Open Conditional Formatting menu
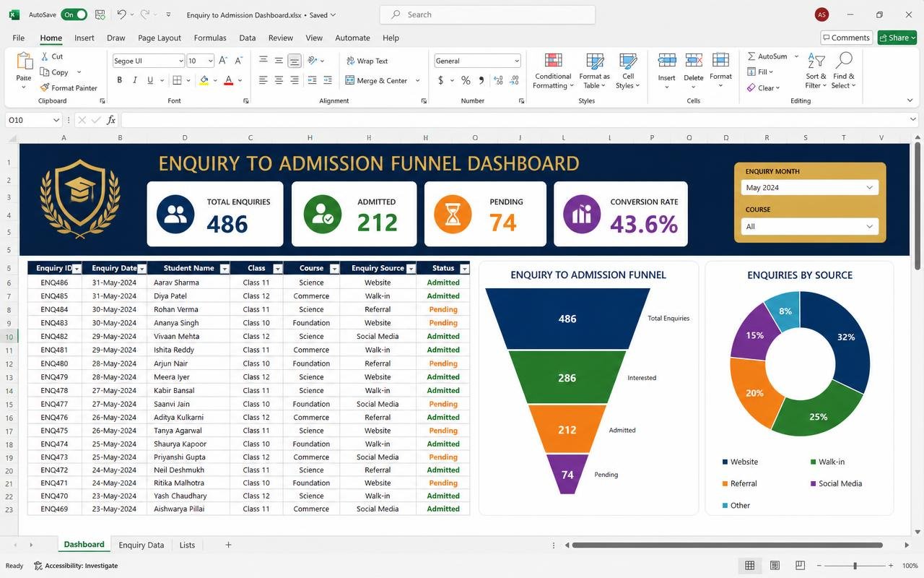 [554, 71]
